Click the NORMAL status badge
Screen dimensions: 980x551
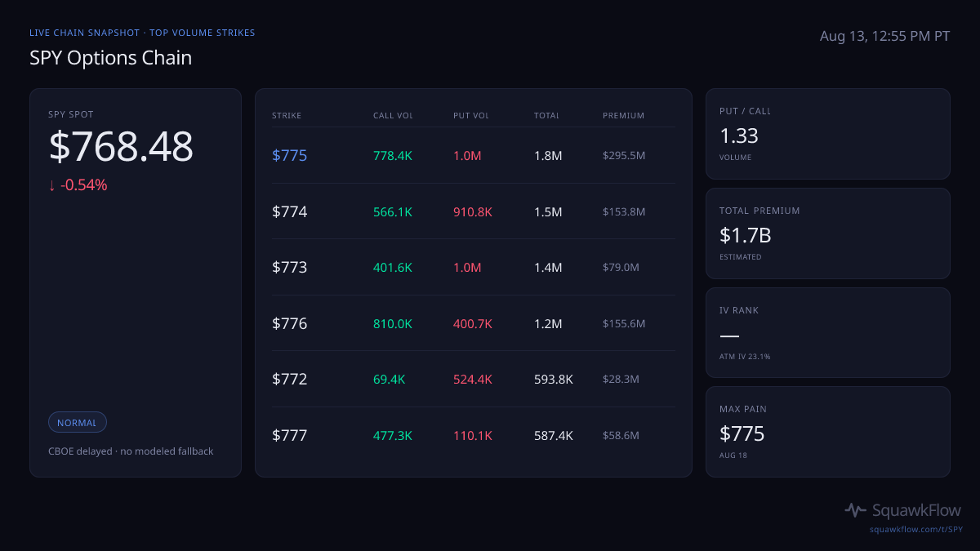click(x=77, y=423)
